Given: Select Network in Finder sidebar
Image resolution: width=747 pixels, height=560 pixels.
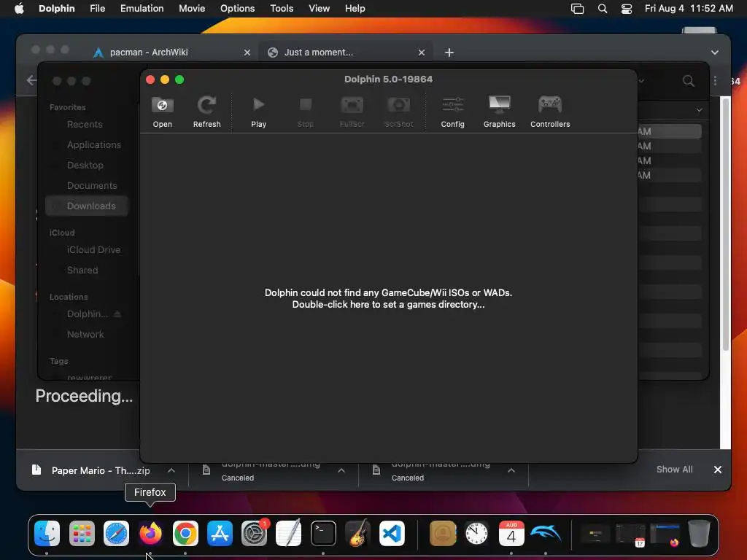Looking at the screenshot, I should [85, 334].
